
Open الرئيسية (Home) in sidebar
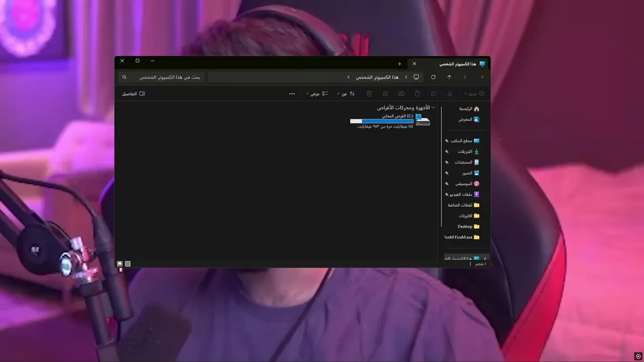[x=469, y=109]
